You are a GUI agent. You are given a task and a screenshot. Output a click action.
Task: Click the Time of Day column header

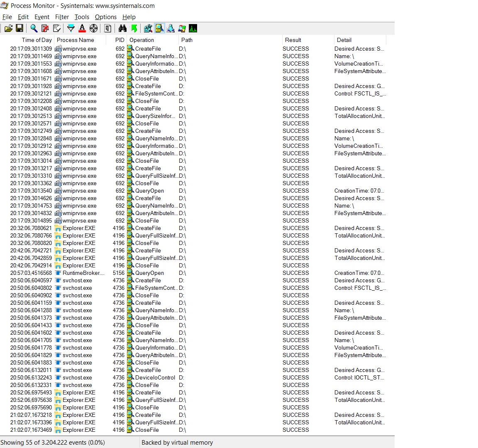click(x=37, y=40)
